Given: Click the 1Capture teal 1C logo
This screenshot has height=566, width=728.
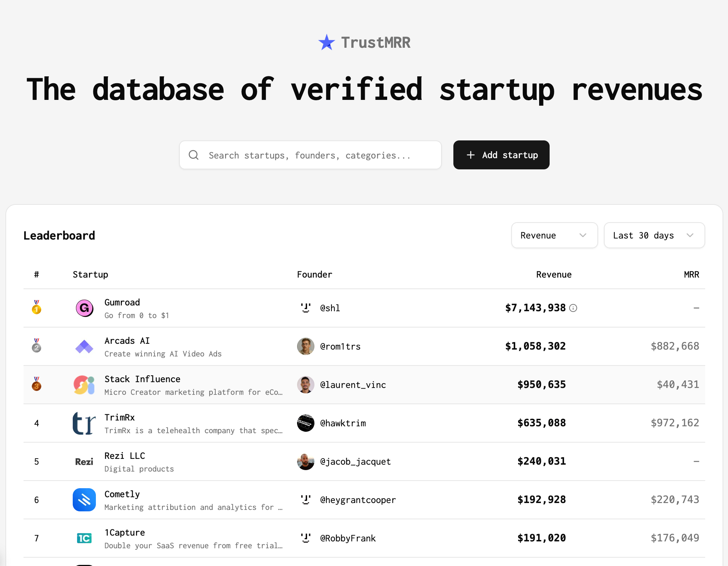Looking at the screenshot, I should pos(84,538).
